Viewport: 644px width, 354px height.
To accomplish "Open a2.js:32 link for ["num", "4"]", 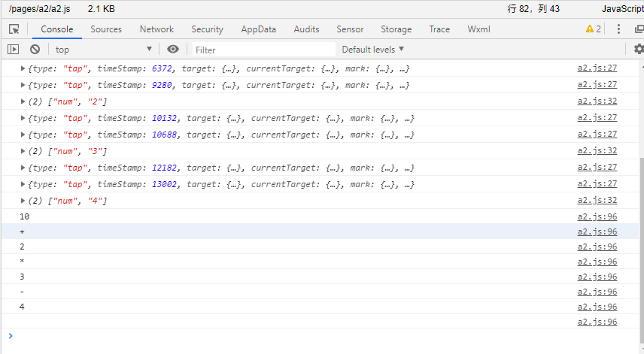I will click(597, 200).
